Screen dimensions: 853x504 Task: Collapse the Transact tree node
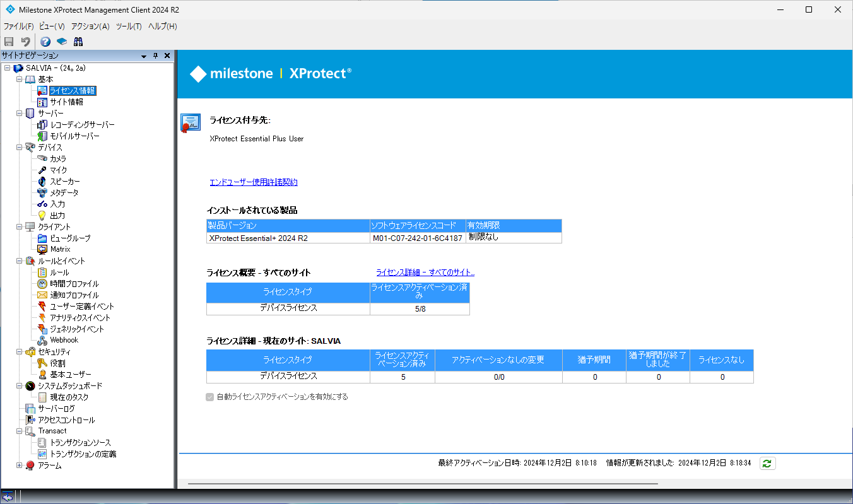20,431
